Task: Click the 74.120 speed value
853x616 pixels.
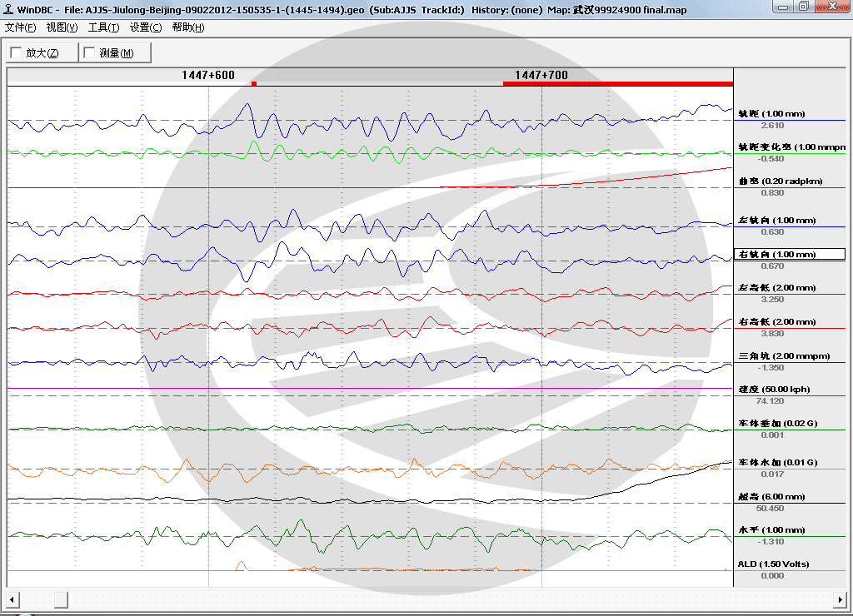Action: tap(771, 401)
